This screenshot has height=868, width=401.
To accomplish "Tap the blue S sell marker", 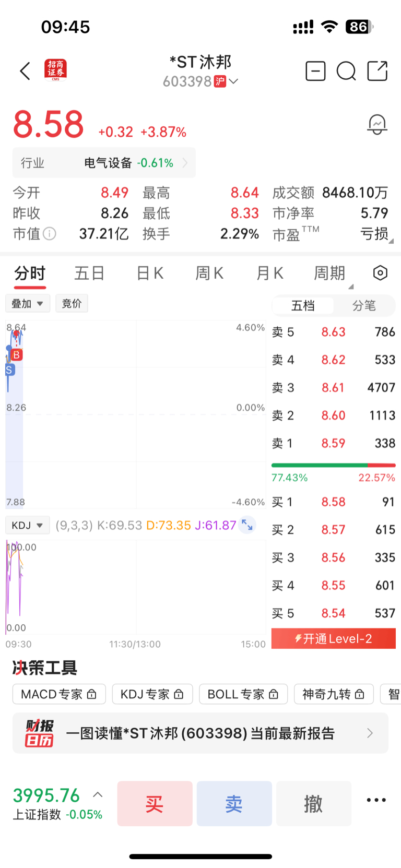I will pyautogui.click(x=9, y=370).
